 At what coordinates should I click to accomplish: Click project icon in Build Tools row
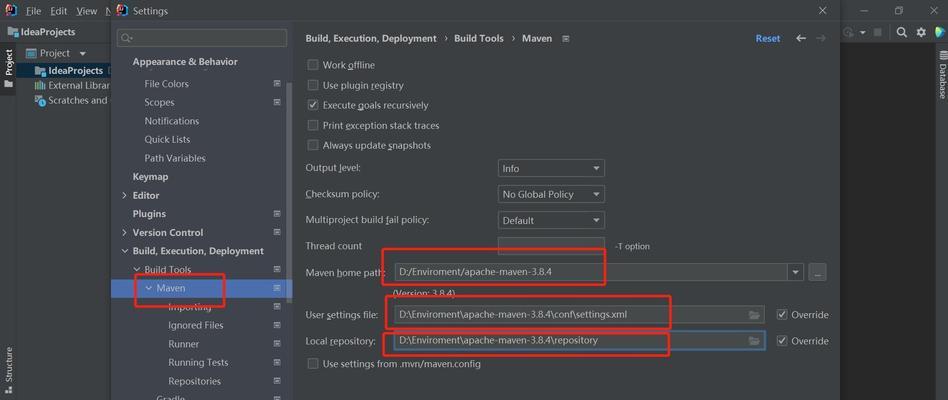point(277,269)
